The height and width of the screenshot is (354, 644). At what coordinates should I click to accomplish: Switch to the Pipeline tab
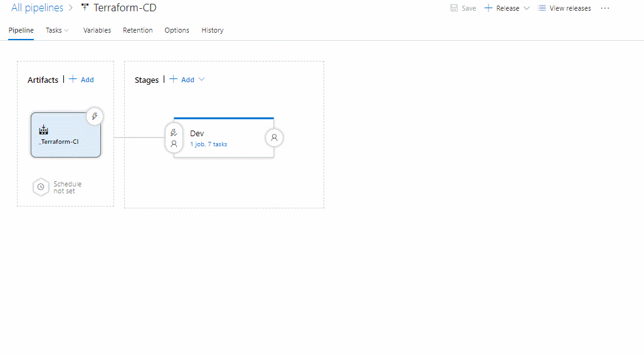[21, 30]
